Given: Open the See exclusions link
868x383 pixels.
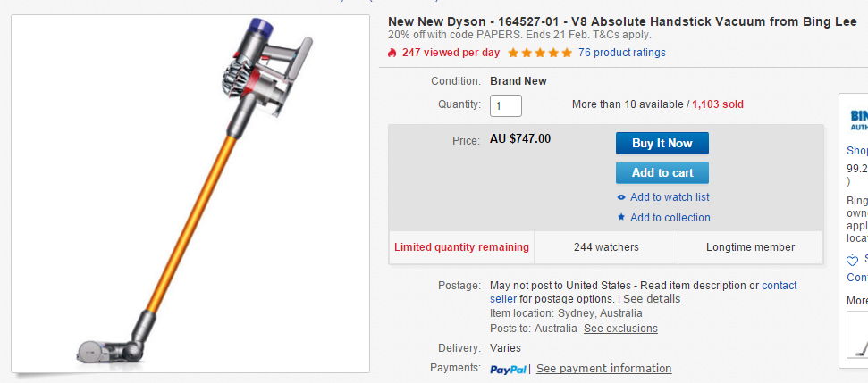Looking at the screenshot, I should [x=620, y=329].
